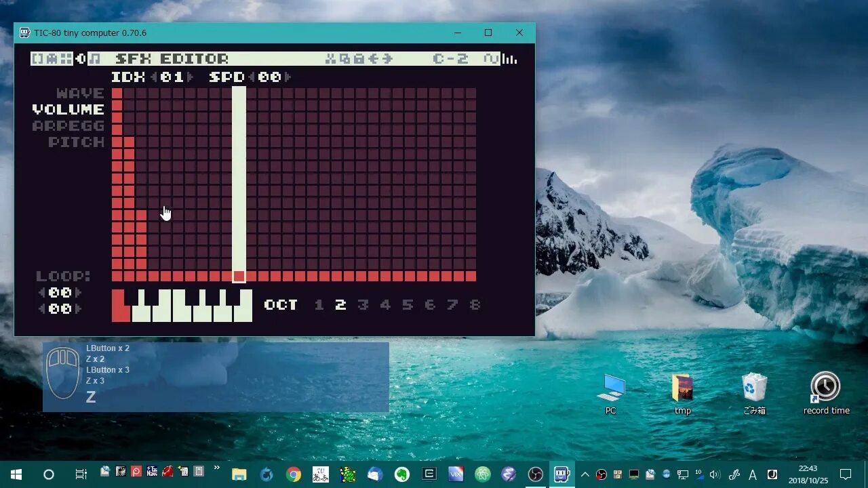
Task: Decrease IDX value with left arrow
Action: (154, 77)
